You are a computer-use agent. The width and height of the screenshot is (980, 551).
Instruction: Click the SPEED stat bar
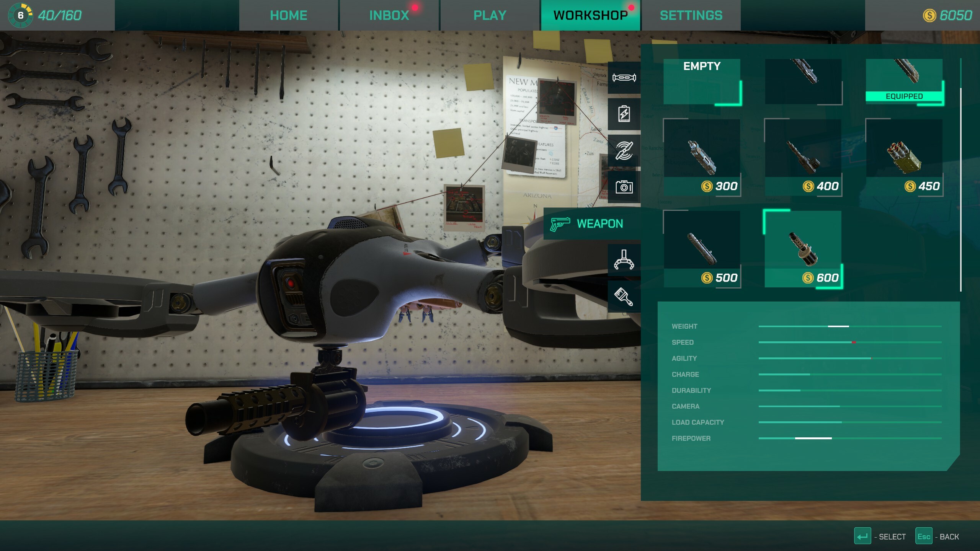tap(850, 342)
